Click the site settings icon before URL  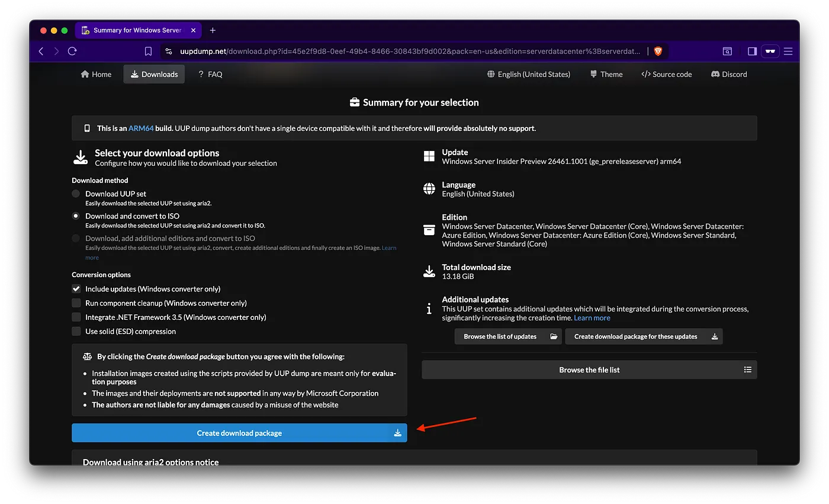pyautogui.click(x=169, y=52)
